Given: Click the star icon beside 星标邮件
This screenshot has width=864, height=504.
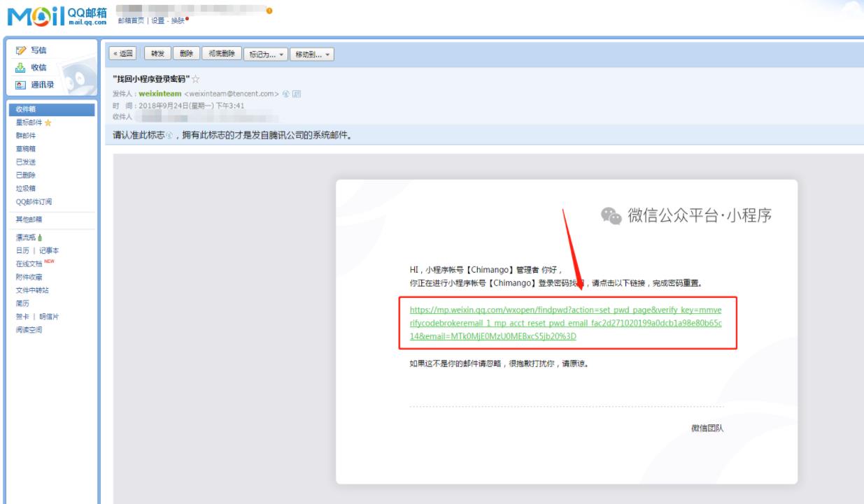Looking at the screenshot, I should point(48,122).
